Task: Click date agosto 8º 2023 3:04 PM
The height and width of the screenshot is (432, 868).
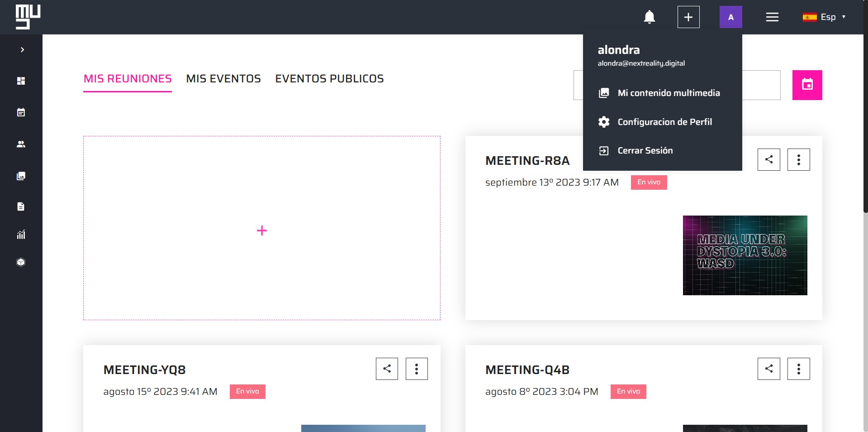Action: coord(542,392)
